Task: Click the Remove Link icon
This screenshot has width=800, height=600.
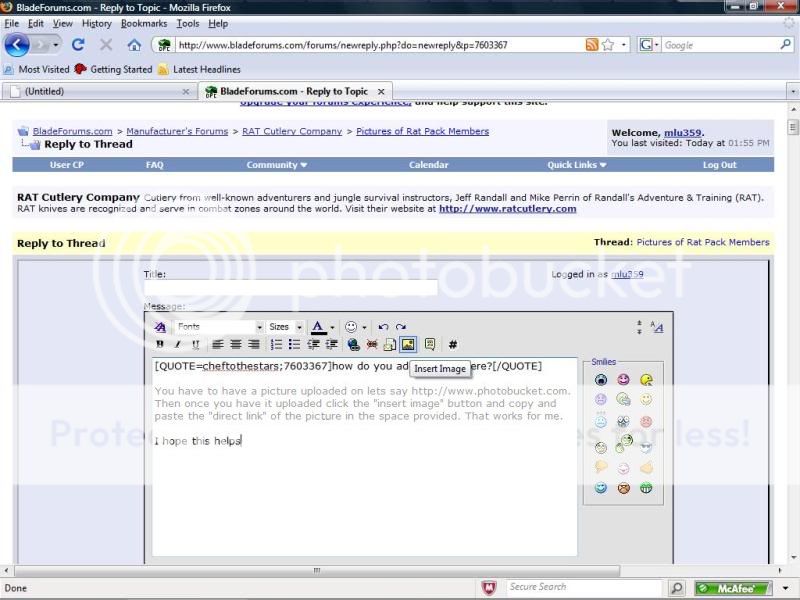Action: pos(372,344)
